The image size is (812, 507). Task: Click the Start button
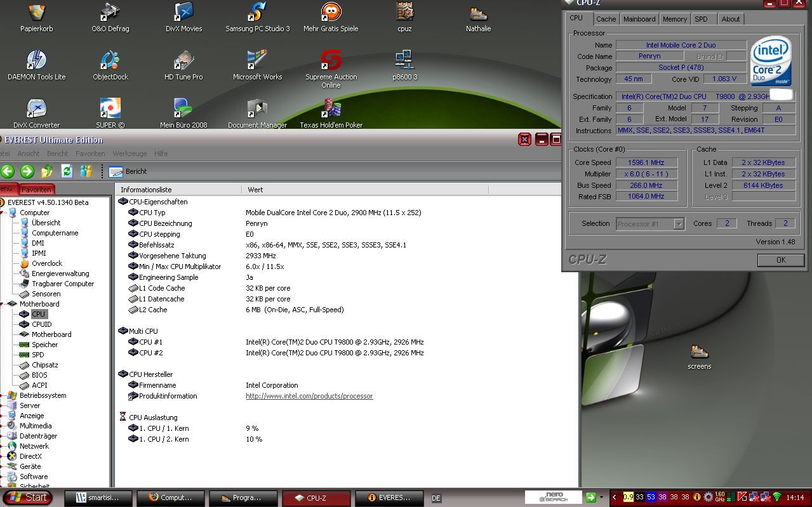click(27, 497)
